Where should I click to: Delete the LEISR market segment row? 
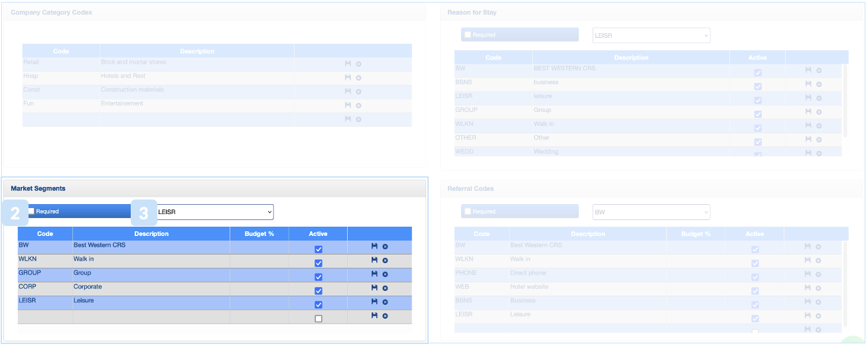385,302
